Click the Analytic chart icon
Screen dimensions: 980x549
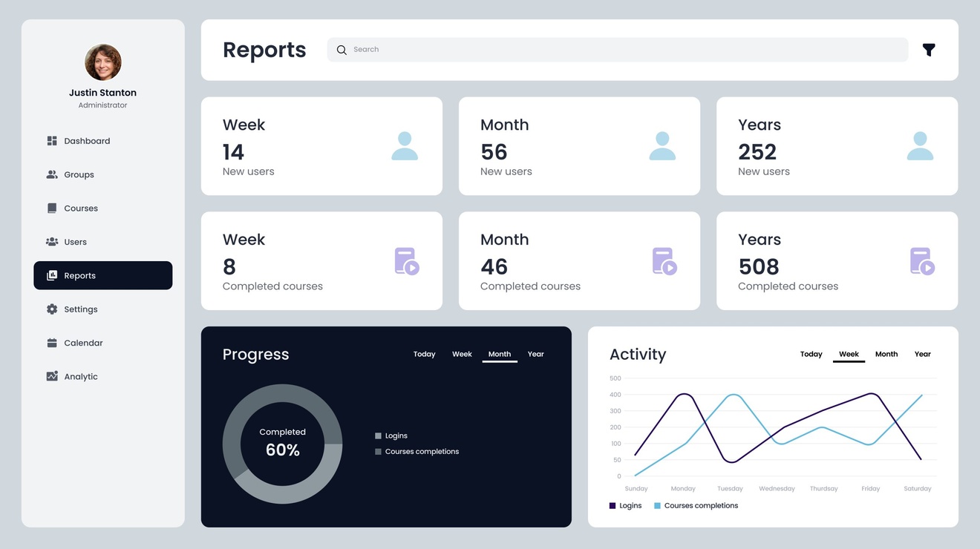click(x=52, y=376)
